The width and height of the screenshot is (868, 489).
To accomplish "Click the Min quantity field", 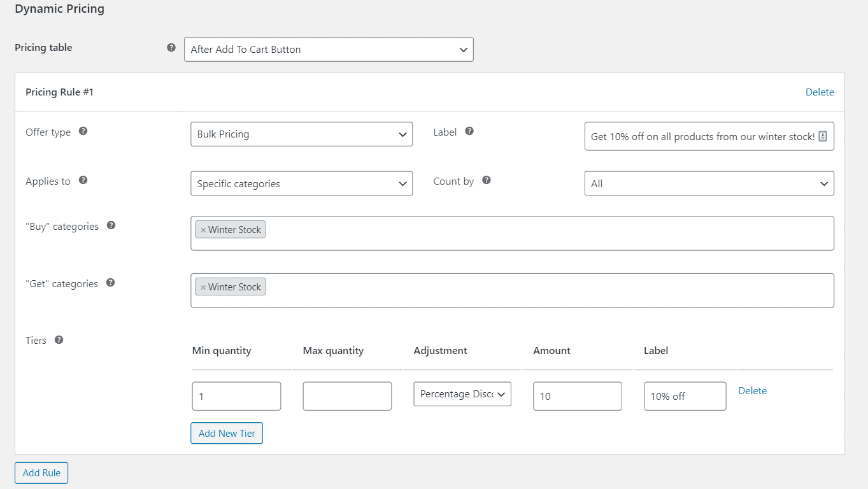I will click(x=236, y=396).
